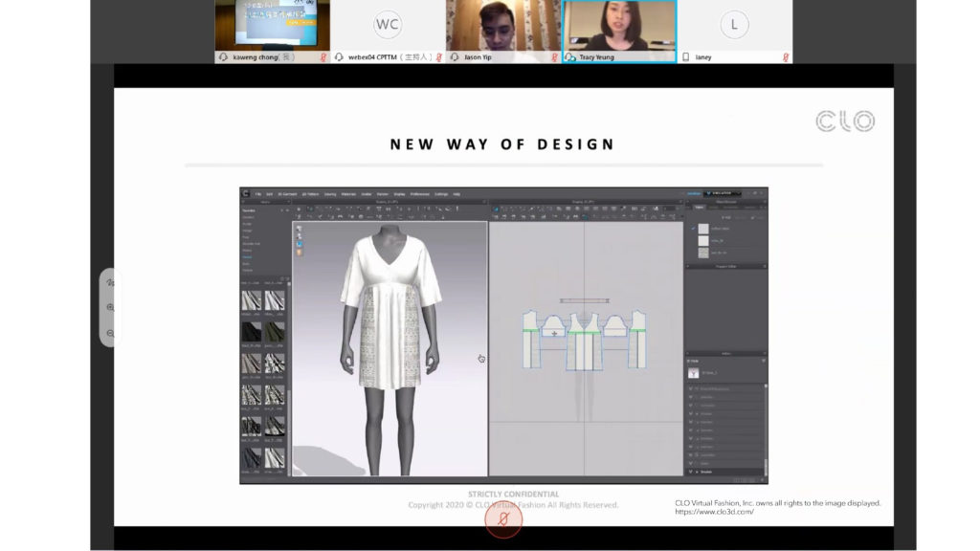Select the white fabric swatch in the Object Browser
Viewport: 980px width, 551px height.
click(703, 241)
